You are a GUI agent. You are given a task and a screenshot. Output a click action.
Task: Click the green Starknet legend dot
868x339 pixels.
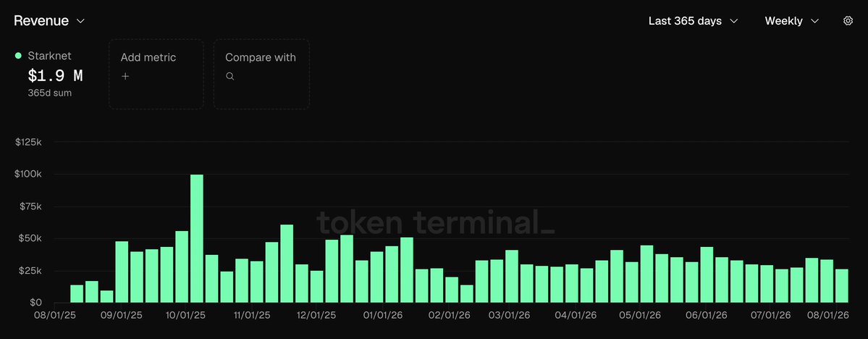click(x=18, y=55)
